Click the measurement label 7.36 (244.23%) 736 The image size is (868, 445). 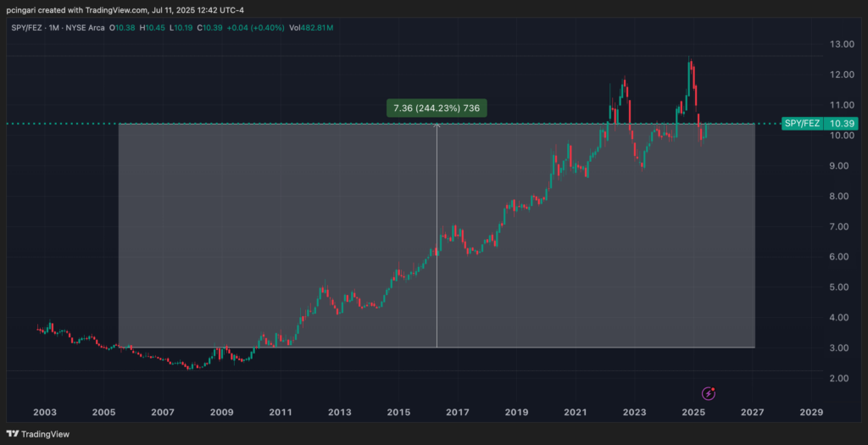click(437, 108)
